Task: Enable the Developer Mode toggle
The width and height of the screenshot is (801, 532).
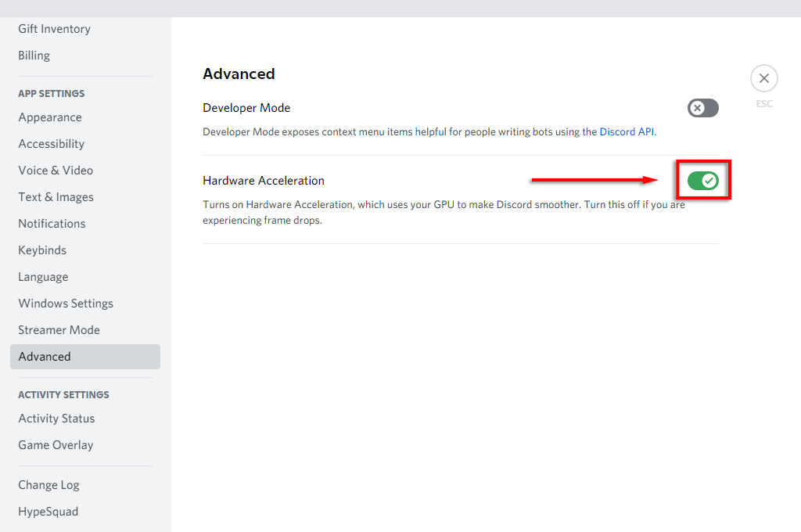Action: point(702,108)
